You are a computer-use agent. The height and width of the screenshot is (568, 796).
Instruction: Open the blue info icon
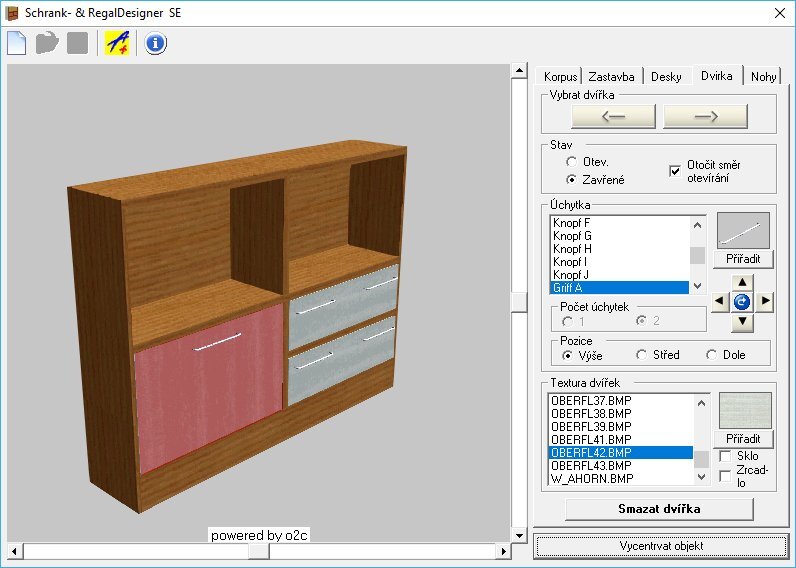156,43
